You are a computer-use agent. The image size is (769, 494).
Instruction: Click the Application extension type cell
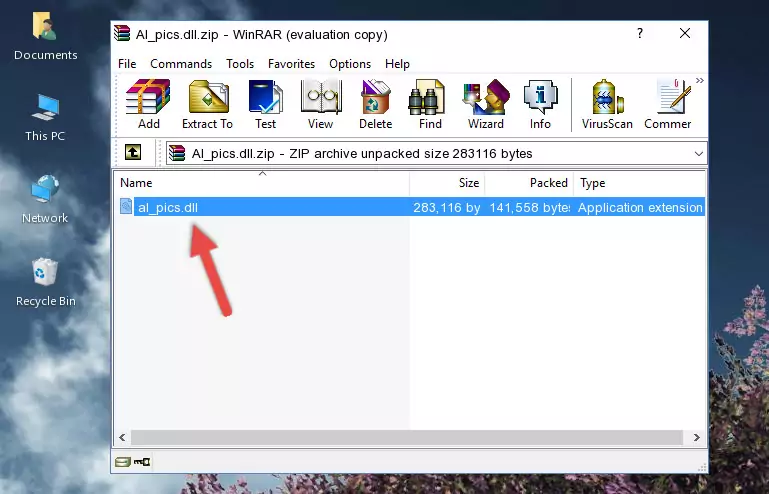[x=640, y=208]
